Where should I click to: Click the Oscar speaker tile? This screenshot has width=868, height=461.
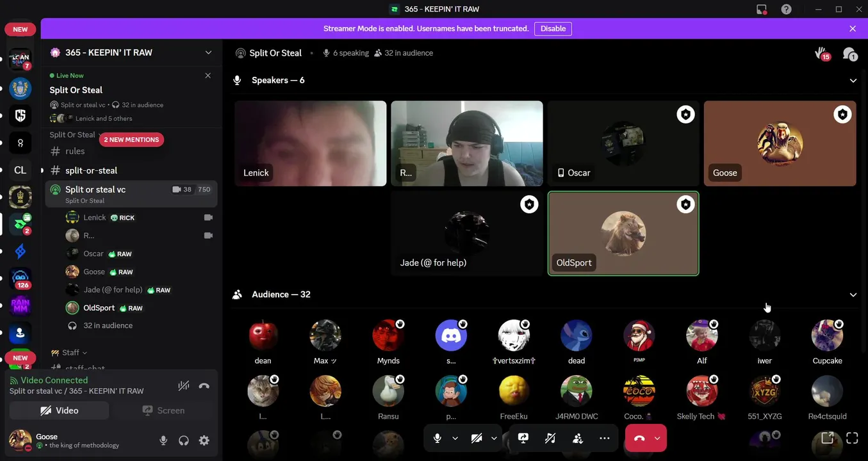coord(623,143)
